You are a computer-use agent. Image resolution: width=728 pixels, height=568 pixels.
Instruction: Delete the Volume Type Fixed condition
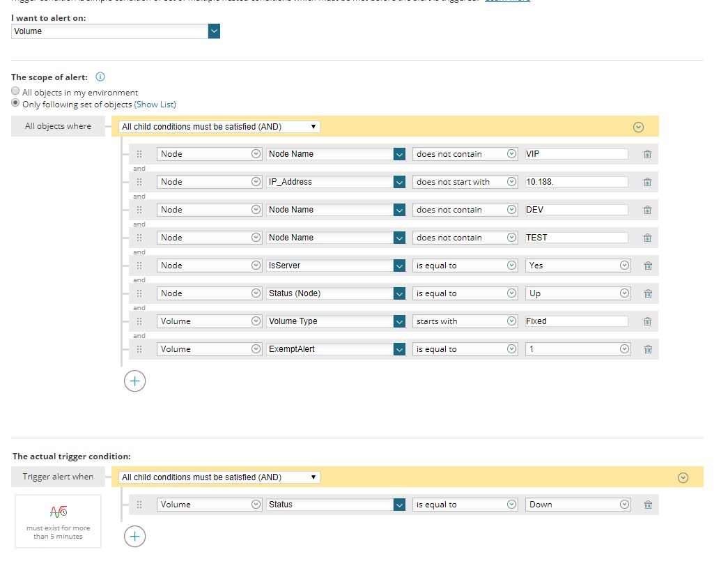pos(647,321)
